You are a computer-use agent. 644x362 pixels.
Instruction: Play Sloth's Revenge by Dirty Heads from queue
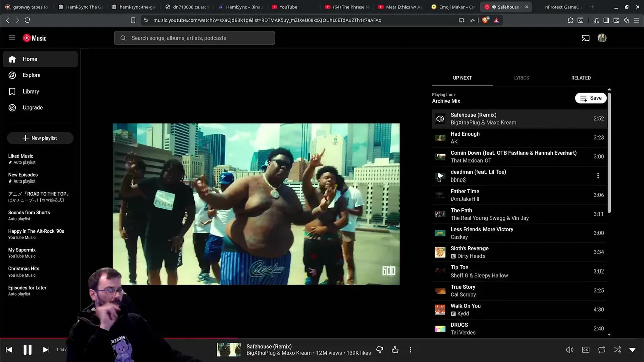point(520,252)
